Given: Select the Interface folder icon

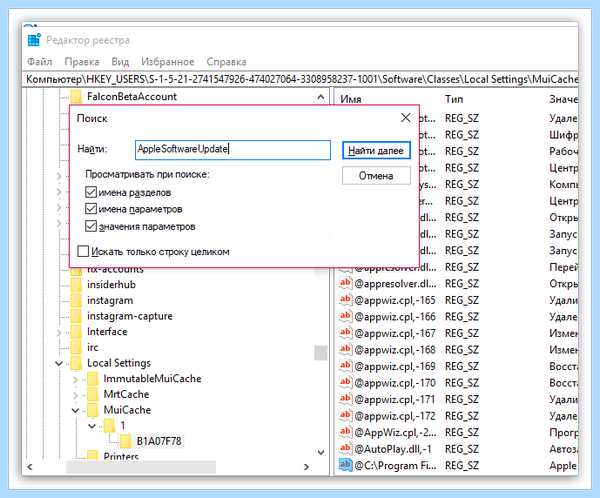Looking at the screenshot, I should (x=76, y=332).
